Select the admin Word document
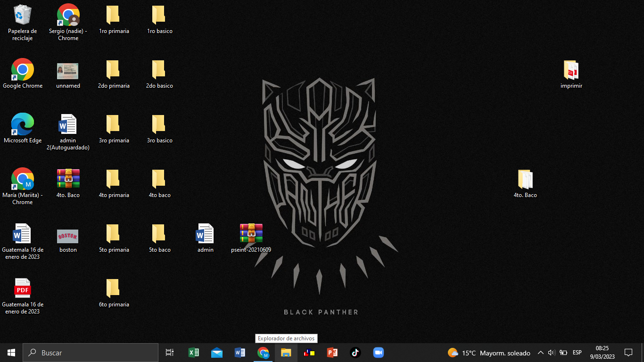 (x=205, y=238)
